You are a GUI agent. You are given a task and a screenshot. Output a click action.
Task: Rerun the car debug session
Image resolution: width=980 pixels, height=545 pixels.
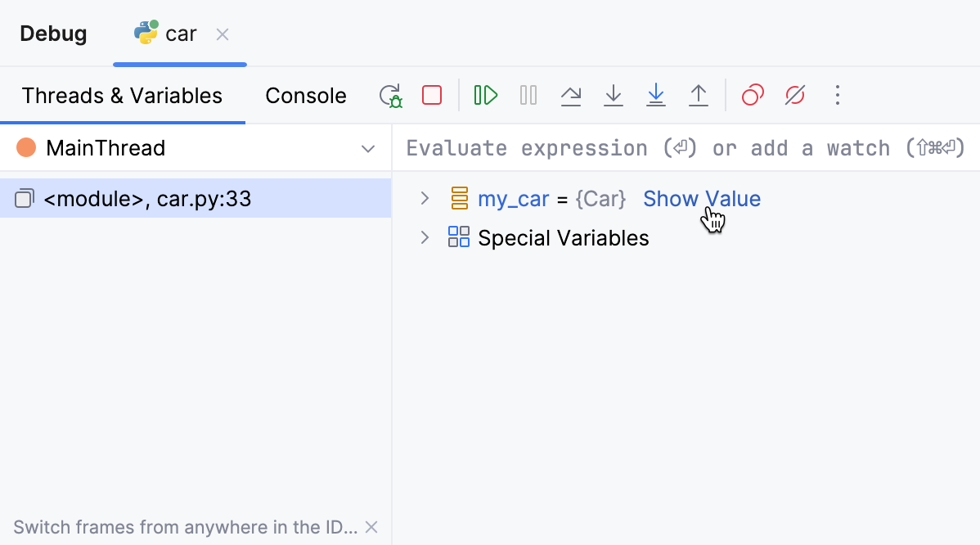point(391,95)
